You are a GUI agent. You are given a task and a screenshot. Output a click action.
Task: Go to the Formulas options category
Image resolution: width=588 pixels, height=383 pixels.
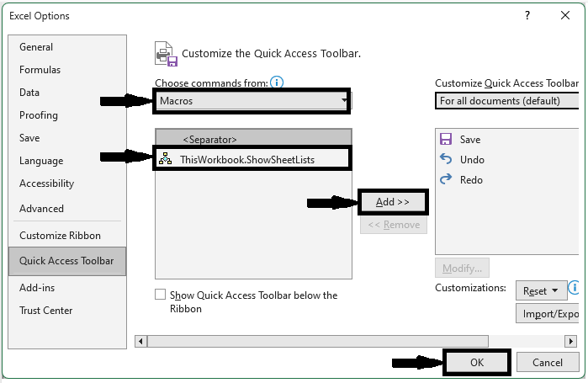pyautogui.click(x=40, y=70)
